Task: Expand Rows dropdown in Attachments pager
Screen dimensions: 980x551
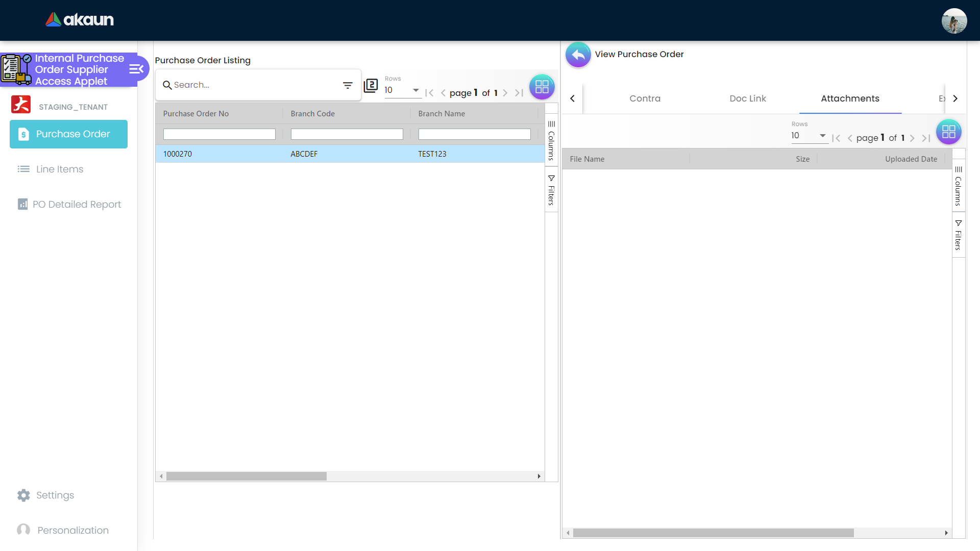Action: 809,136
